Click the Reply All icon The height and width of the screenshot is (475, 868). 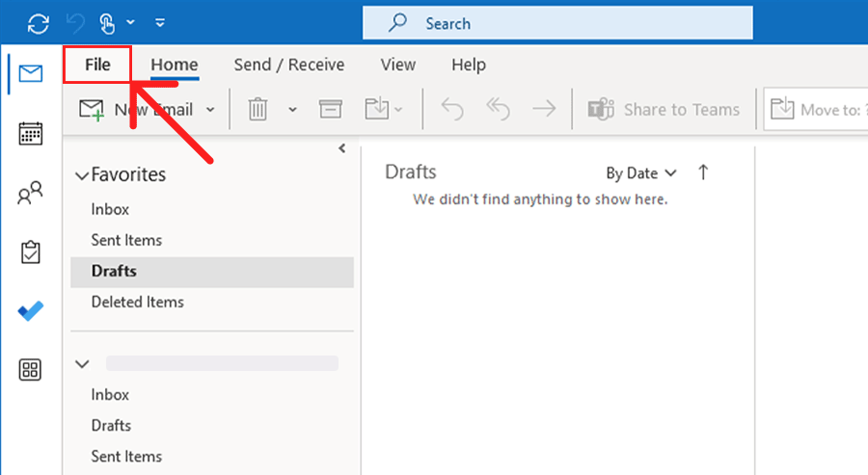pyautogui.click(x=498, y=108)
